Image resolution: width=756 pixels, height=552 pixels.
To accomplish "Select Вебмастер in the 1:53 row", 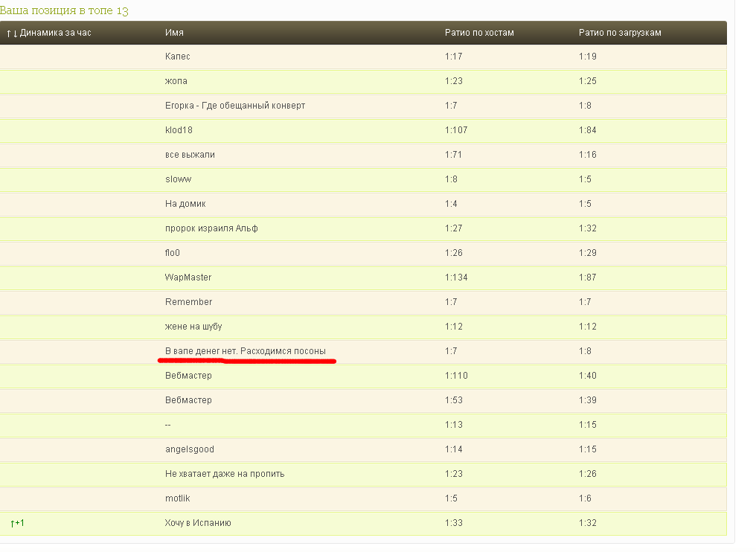I will pos(188,401).
